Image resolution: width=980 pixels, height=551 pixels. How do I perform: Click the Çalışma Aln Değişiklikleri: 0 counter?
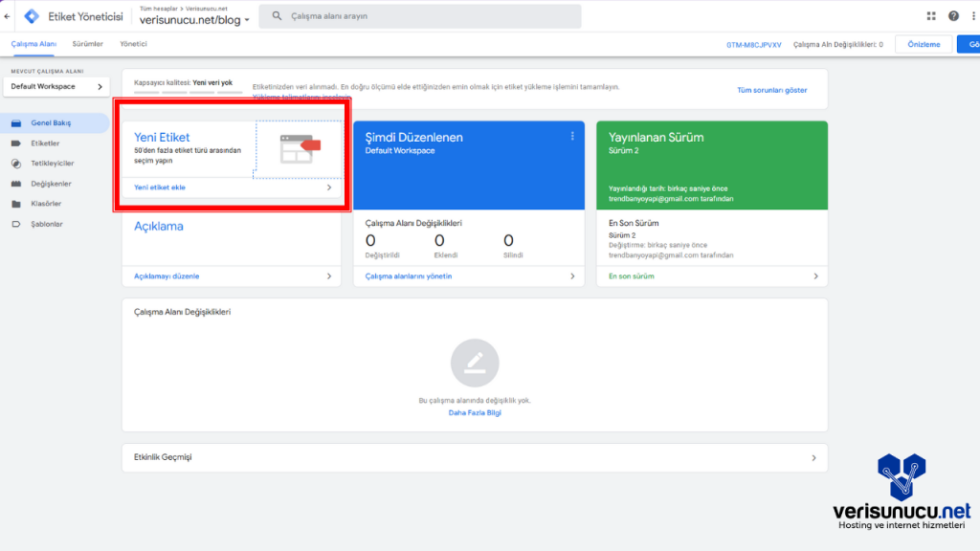pos(838,45)
